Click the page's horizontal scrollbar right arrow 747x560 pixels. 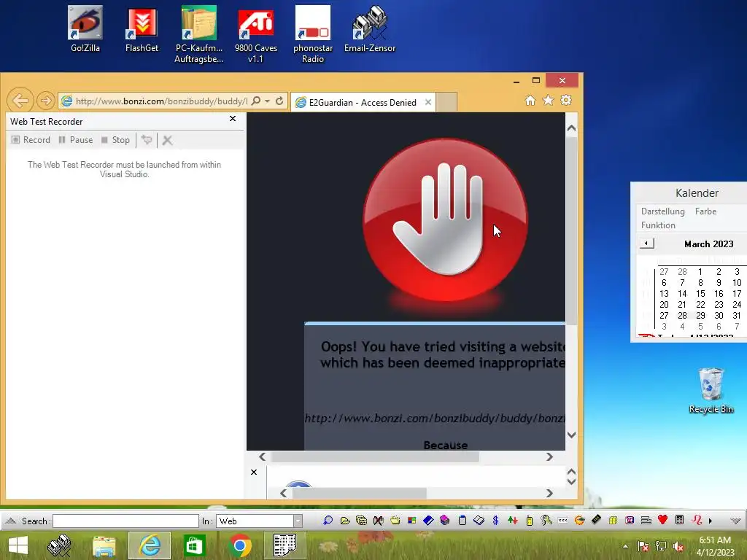[549, 456]
